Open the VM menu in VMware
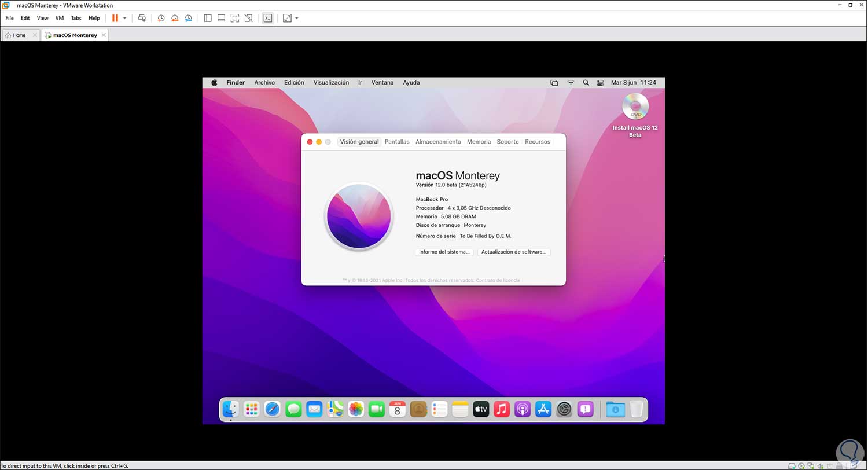The height and width of the screenshot is (470, 868). 60,18
